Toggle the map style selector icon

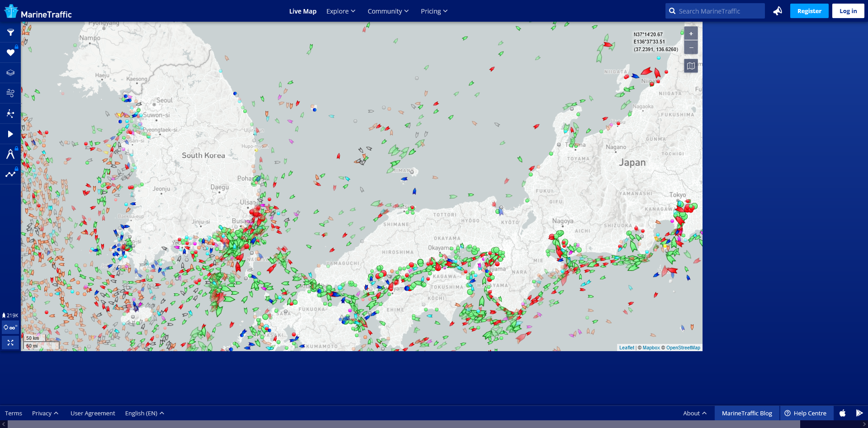[691, 66]
